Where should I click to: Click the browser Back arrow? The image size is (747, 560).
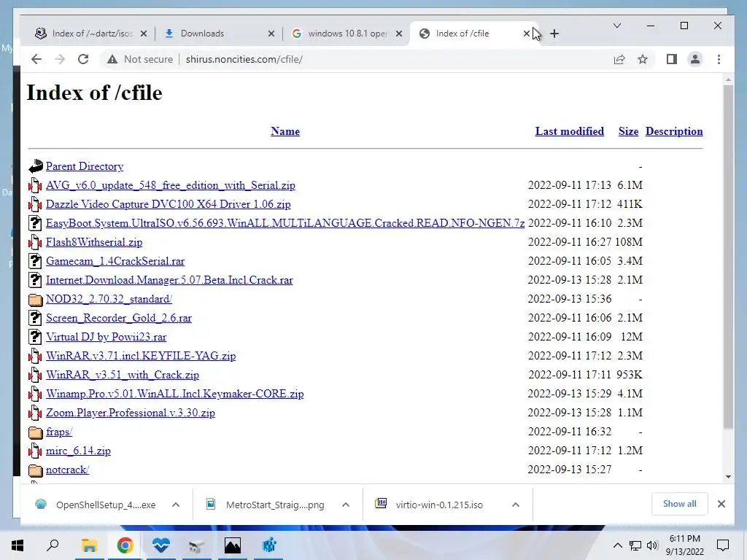(36, 60)
